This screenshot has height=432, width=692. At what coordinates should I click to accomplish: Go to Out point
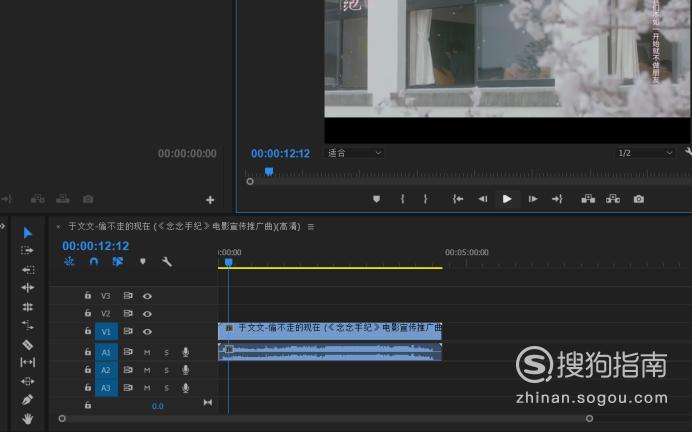click(x=557, y=199)
